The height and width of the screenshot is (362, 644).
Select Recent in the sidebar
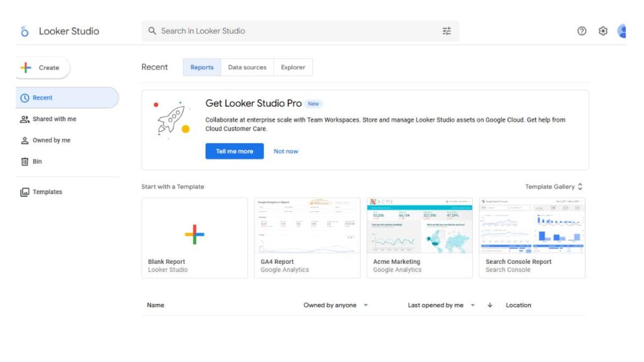pos(67,97)
